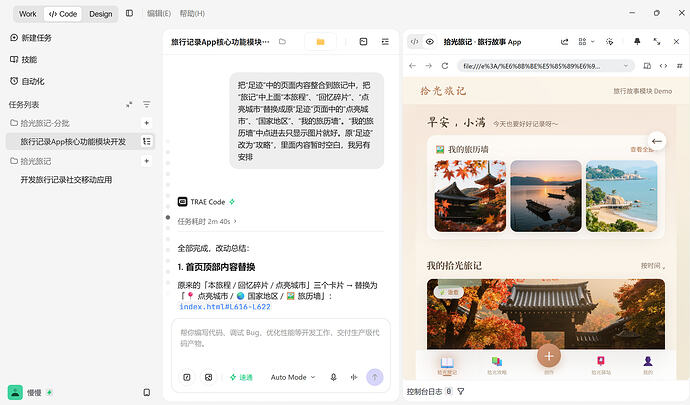Click the 新建任务 new task button

click(31, 38)
